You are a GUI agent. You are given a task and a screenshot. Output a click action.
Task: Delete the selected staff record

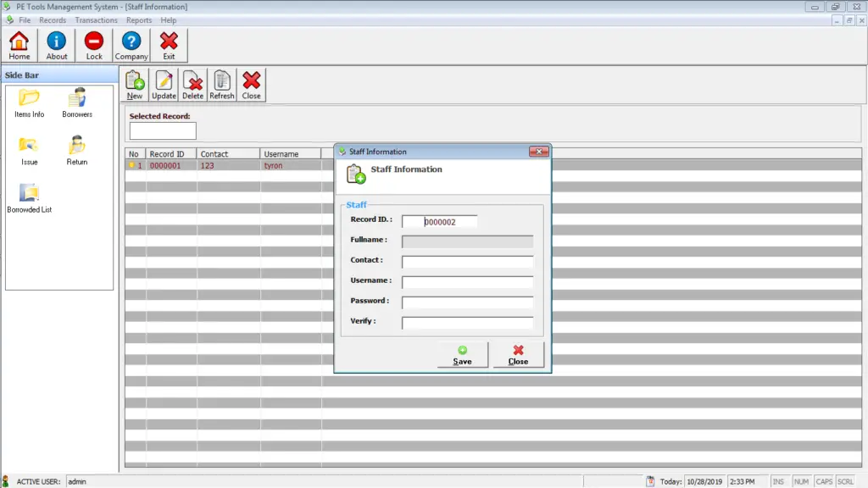[x=192, y=84]
